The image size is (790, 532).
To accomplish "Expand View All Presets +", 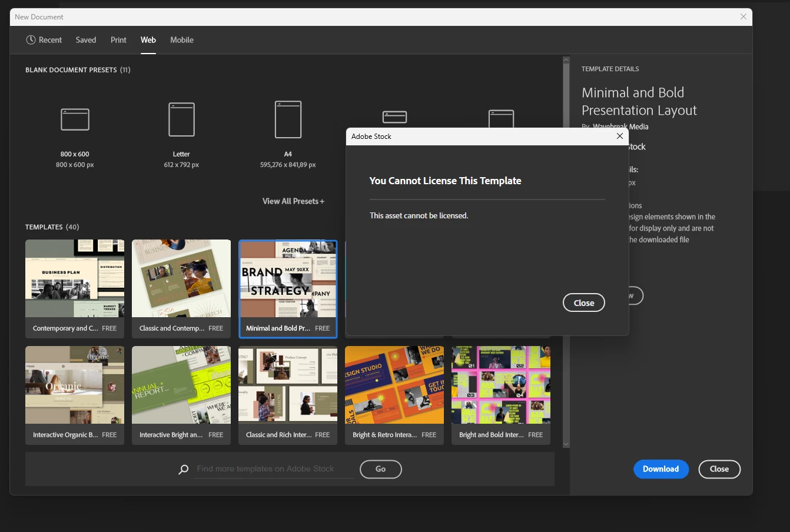I will 293,201.
